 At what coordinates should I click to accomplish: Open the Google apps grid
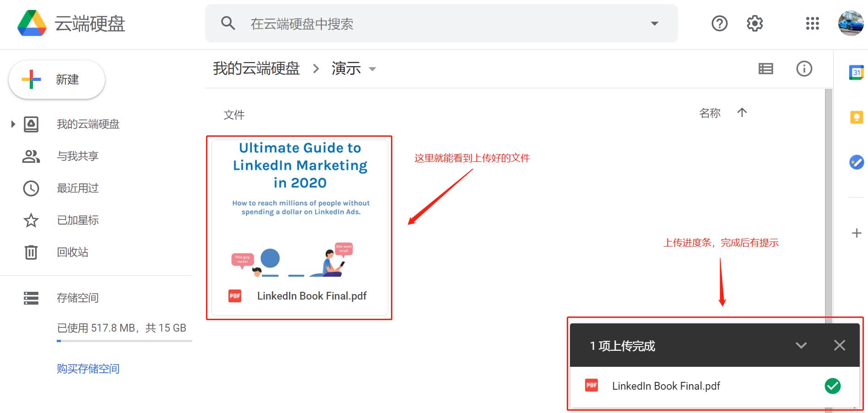[813, 23]
